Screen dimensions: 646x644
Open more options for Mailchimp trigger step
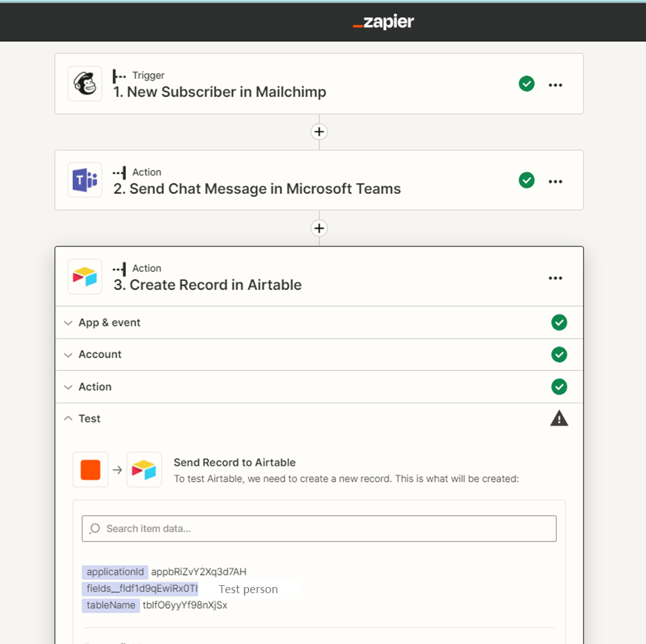coord(555,85)
